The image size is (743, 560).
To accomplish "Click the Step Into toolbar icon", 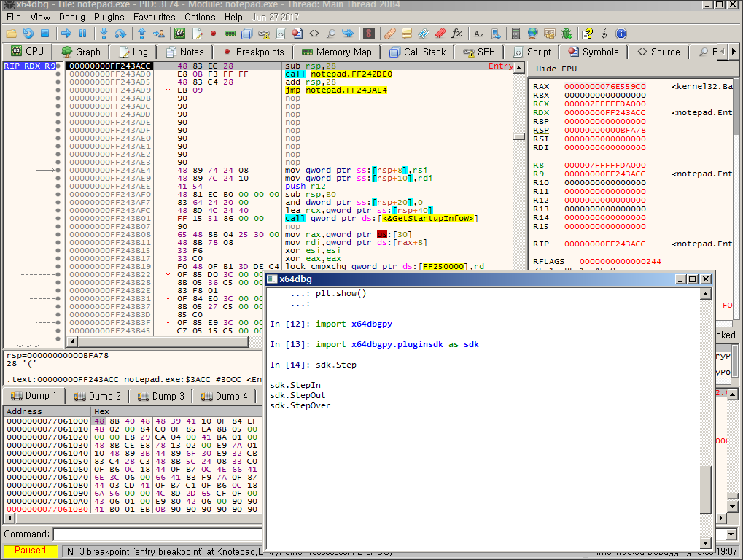I will coord(104,34).
